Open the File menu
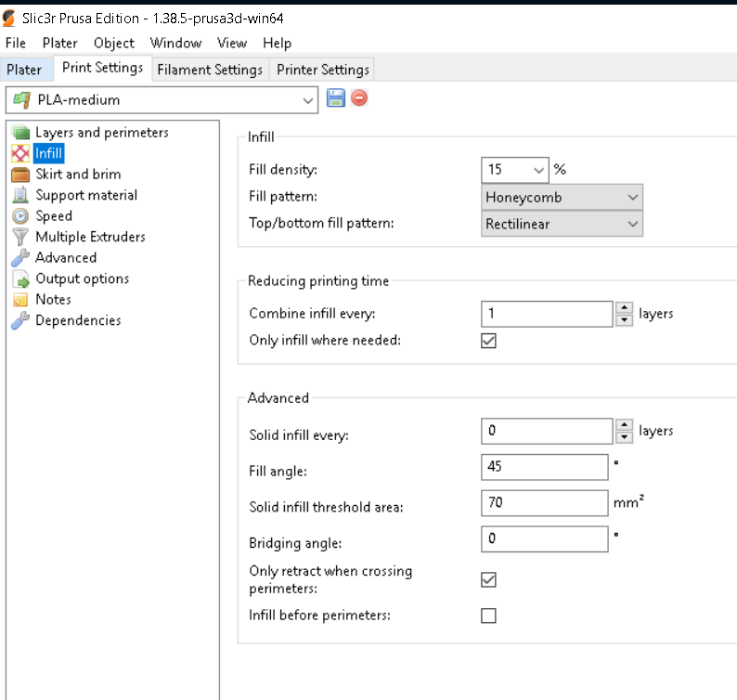Viewport: 737px width, 700px height. tap(16, 44)
